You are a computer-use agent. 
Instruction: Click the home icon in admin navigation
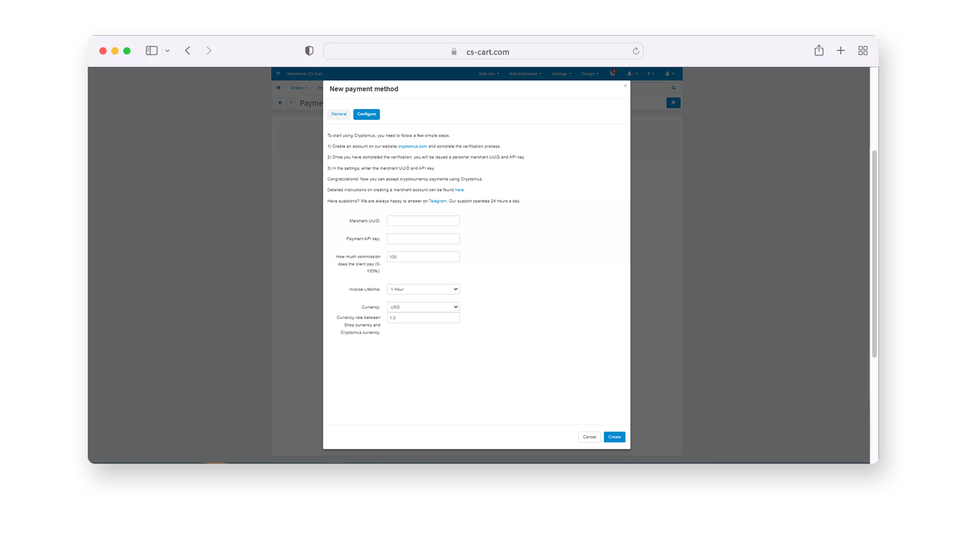pos(278,88)
